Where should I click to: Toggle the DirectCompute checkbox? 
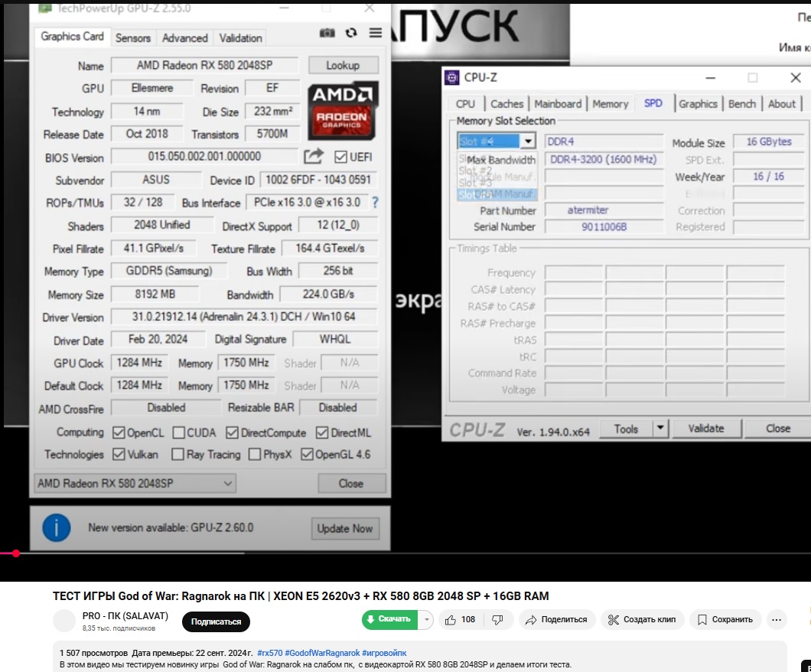tap(233, 432)
